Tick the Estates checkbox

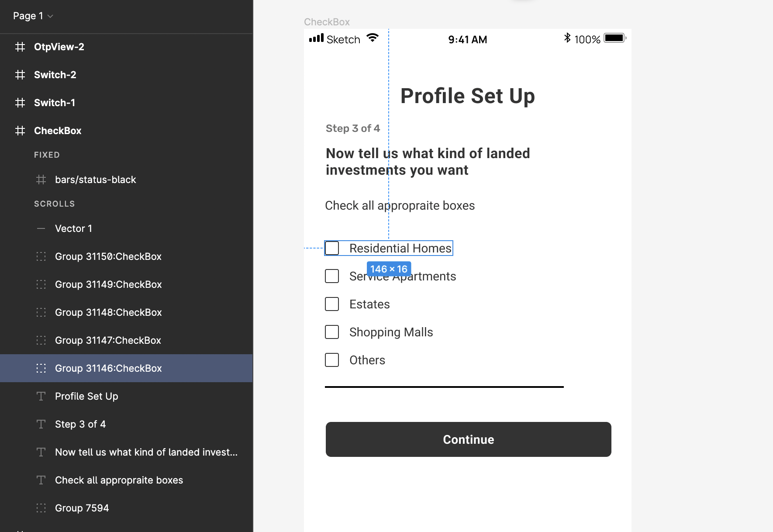pyautogui.click(x=332, y=304)
